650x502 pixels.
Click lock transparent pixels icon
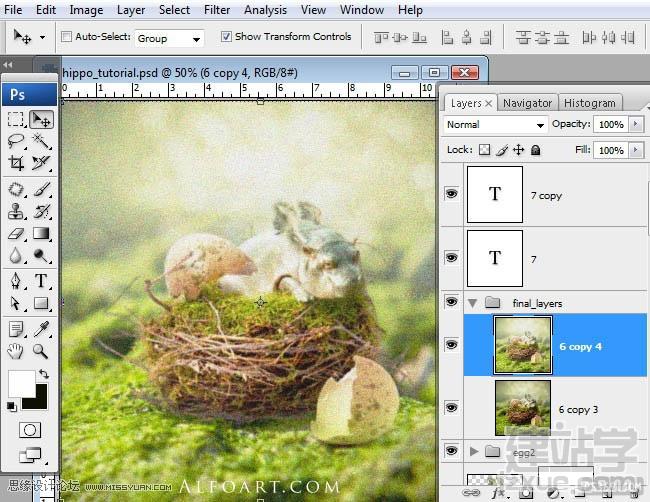(484, 150)
